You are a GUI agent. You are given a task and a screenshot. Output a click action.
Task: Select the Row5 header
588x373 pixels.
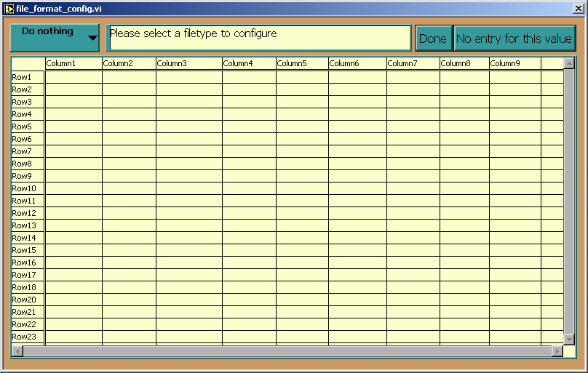point(28,127)
